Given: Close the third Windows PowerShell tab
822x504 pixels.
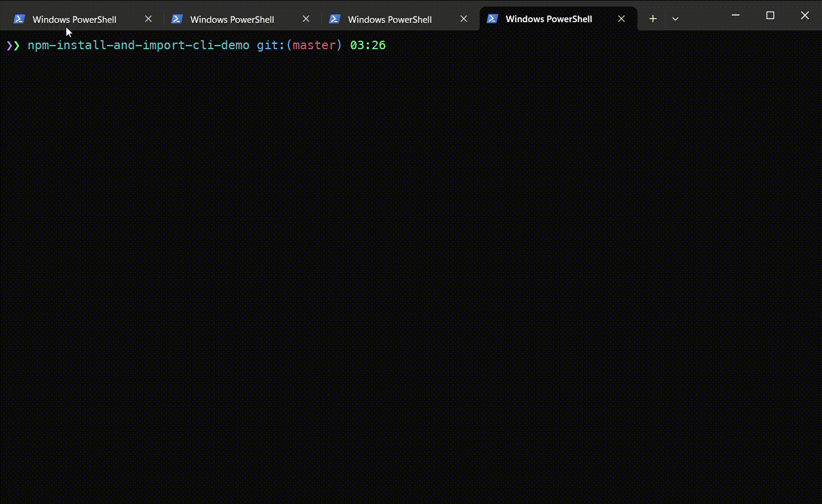Looking at the screenshot, I should tap(464, 19).
